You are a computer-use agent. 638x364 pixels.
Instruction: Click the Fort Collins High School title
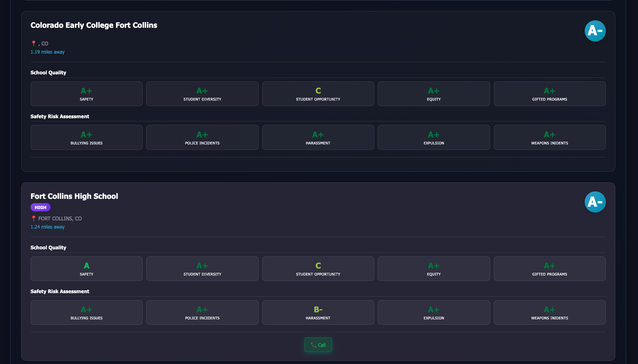(x=74, y=196)
